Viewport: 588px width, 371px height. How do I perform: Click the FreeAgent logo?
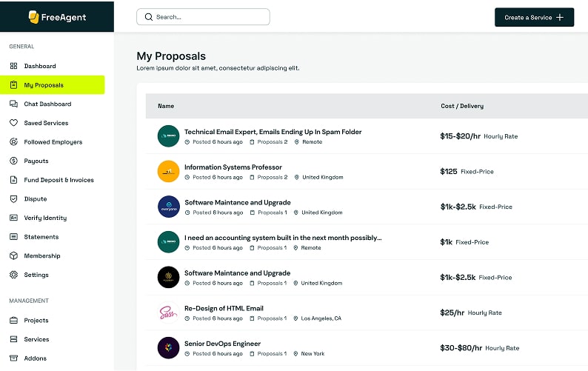click(57, 16)
